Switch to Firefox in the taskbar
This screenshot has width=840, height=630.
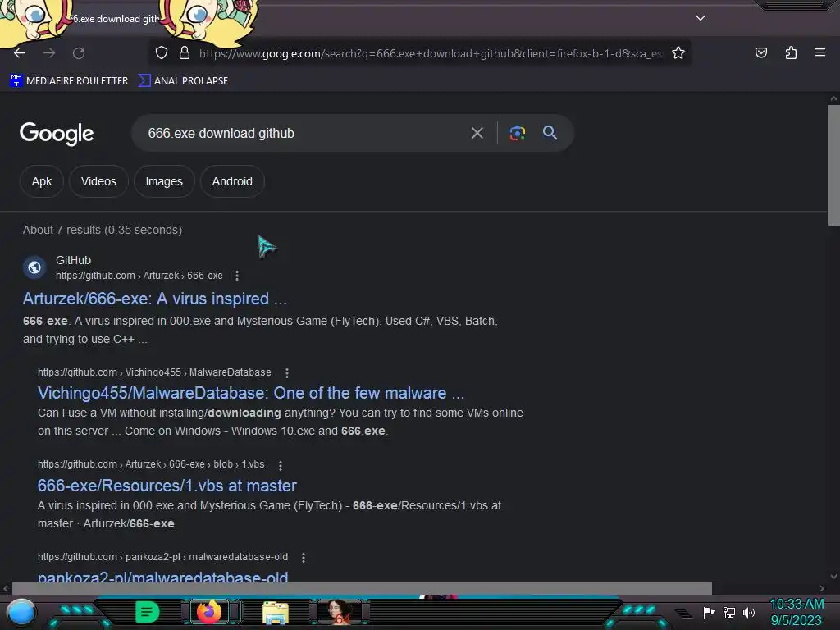pyautogui.click(x=209, y=611)
